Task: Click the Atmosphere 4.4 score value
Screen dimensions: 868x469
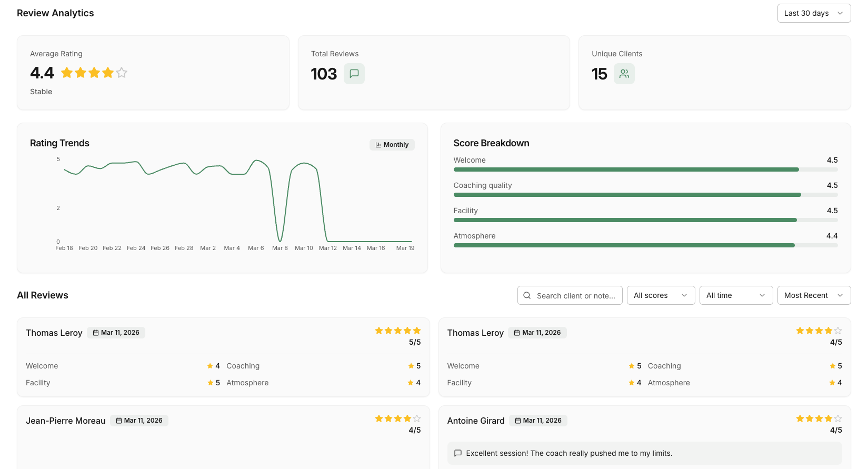Action: coord(832,236)
